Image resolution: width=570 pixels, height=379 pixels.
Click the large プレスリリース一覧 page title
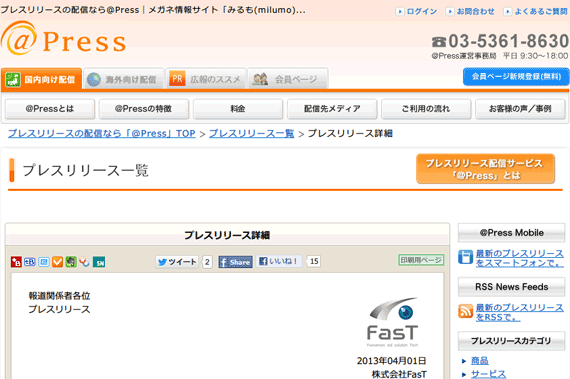click(85, 170)
